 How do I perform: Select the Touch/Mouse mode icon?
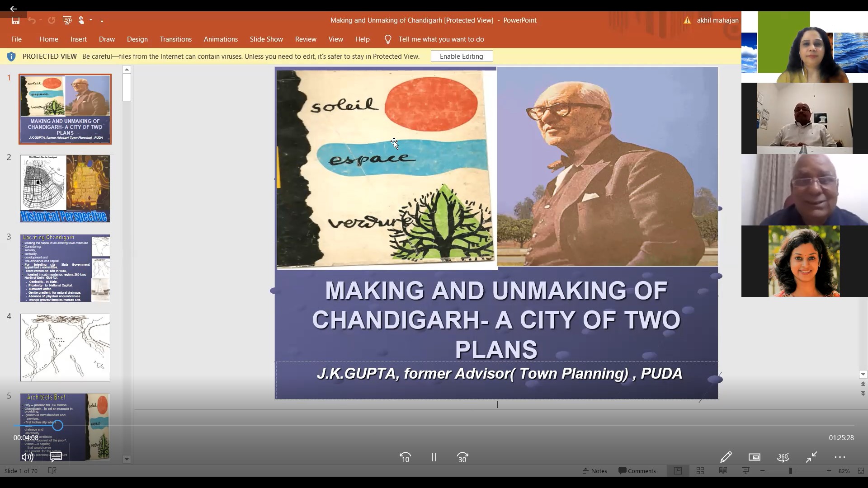coord(81,20)
